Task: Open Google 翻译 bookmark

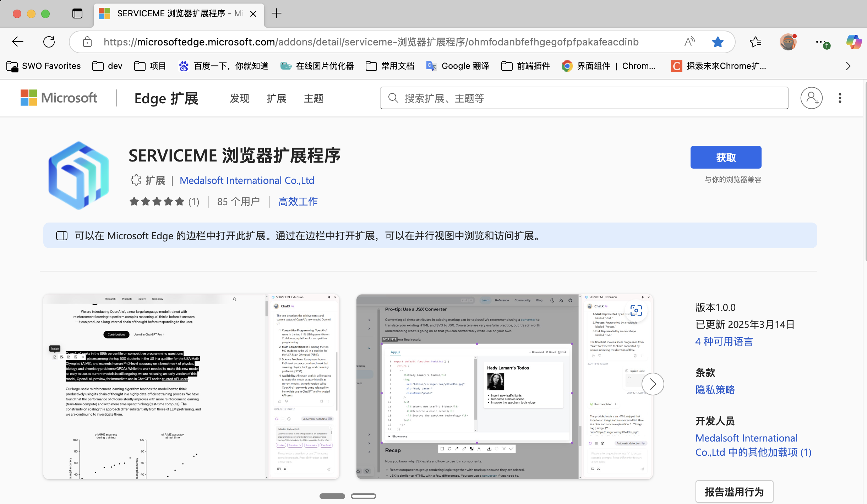Action: tap(458, 66)
